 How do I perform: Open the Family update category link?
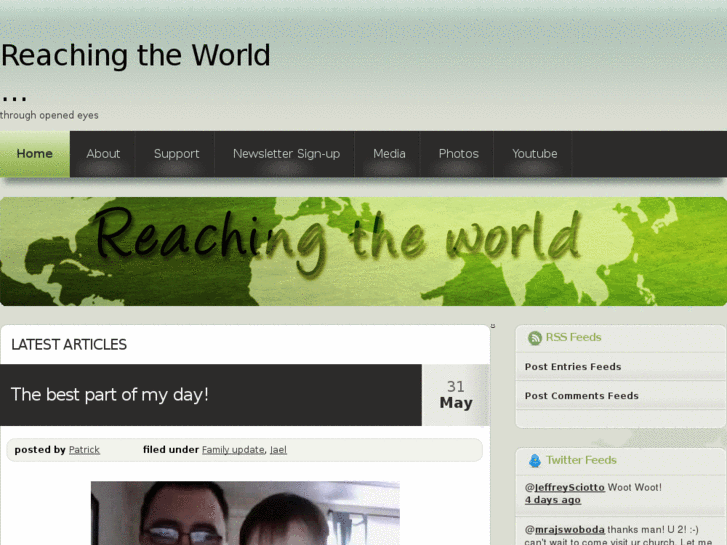click(233, 449)
